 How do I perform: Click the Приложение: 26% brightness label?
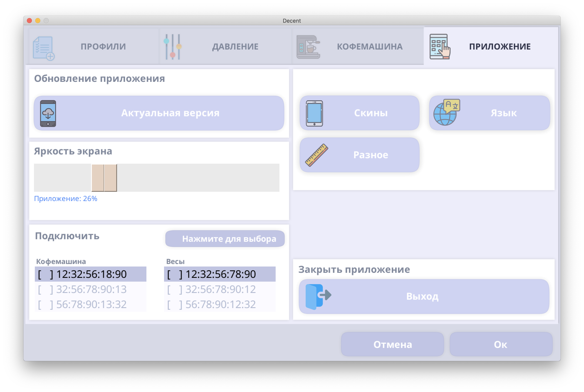click(x=65, y=199)
